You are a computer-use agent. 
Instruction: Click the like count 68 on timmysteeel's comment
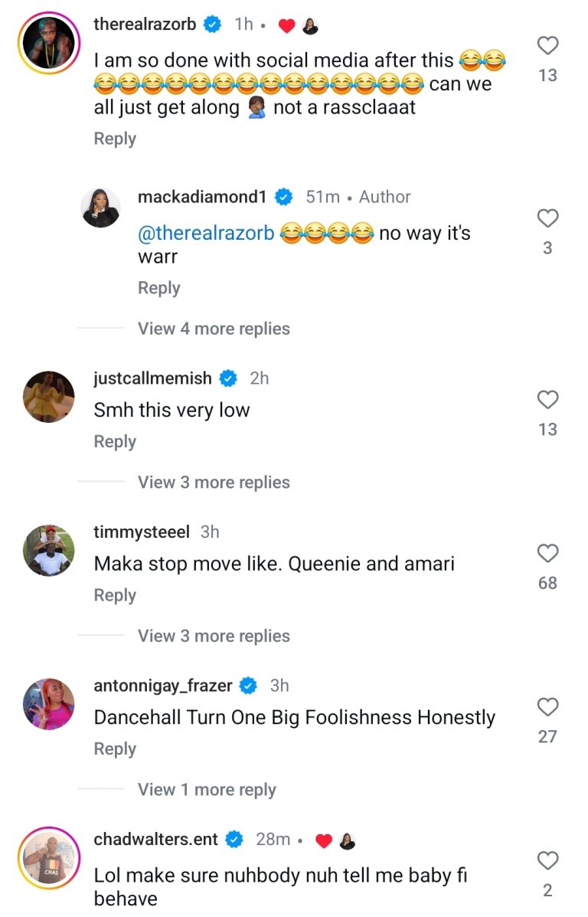[x=547, y=582]
